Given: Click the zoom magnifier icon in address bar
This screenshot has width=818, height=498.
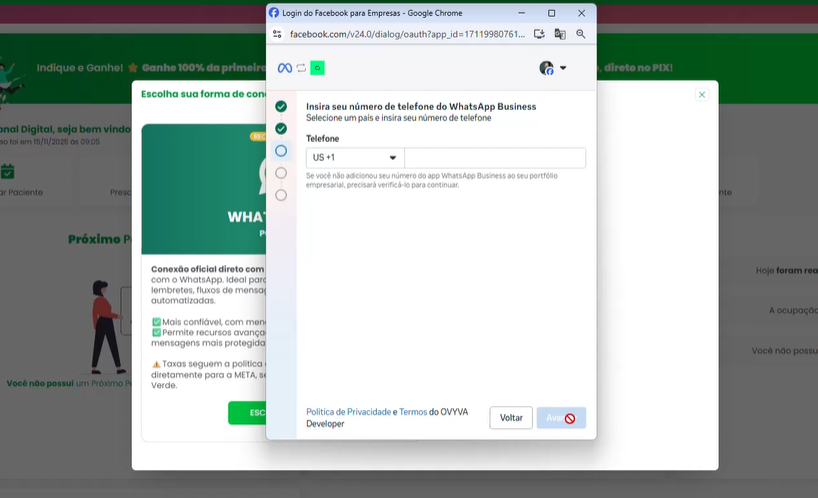Looking at the screenshot, I should pyautogui.click(x=580, y=34).
